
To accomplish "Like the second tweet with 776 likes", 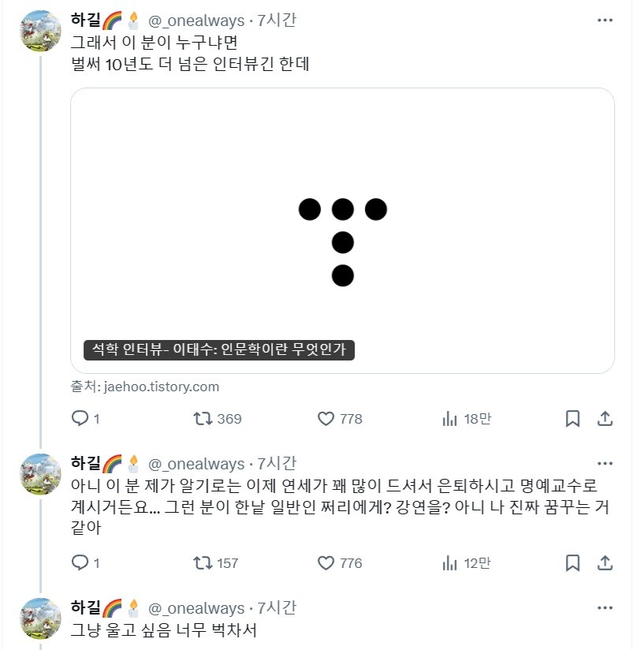I will point(326,563).
